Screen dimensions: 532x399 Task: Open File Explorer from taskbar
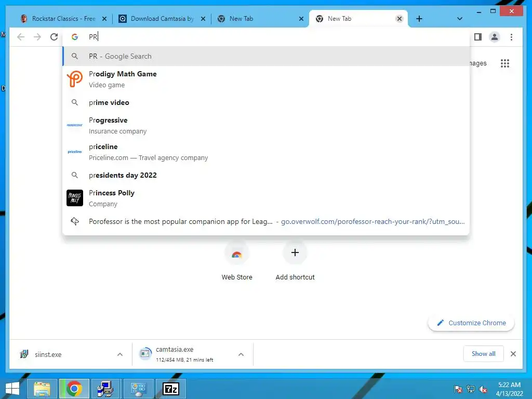[42, 389]
